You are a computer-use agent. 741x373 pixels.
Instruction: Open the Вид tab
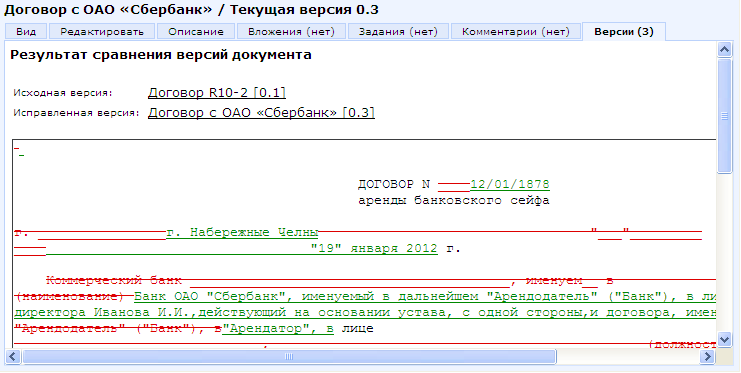(x=26, y=32)
